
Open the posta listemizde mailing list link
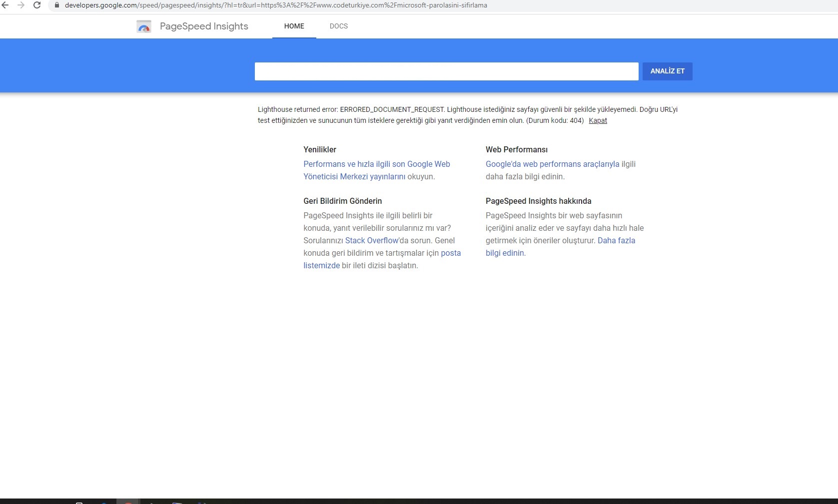[382, 259]
